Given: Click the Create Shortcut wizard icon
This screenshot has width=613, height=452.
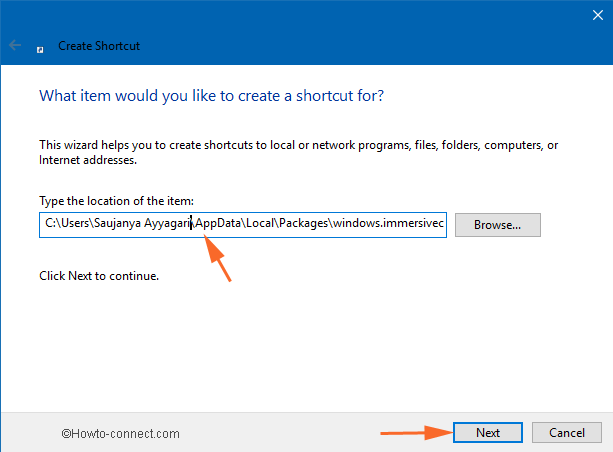Looking at the screenshot, I should click(40, 47).
